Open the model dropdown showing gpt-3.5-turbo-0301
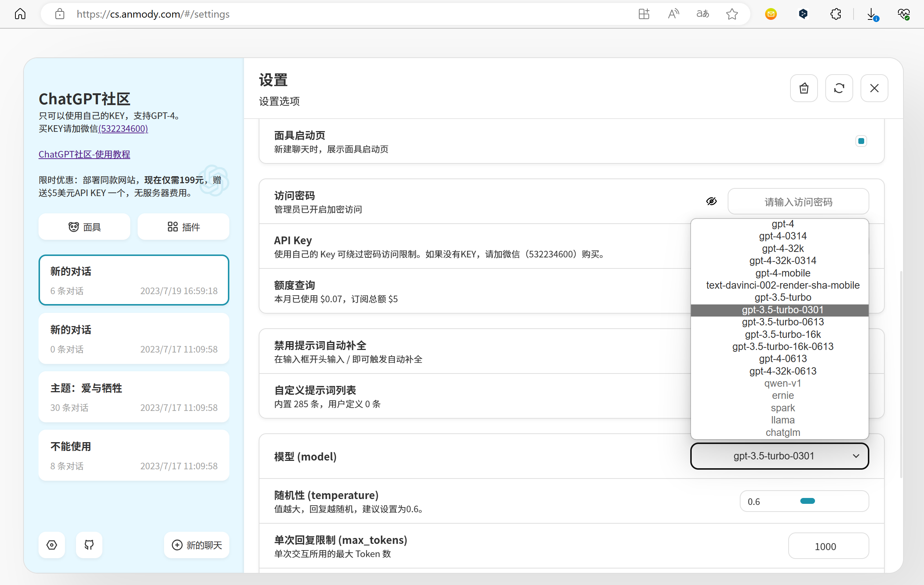This screenshot has height=585, width=924. (x=779, y=456)
